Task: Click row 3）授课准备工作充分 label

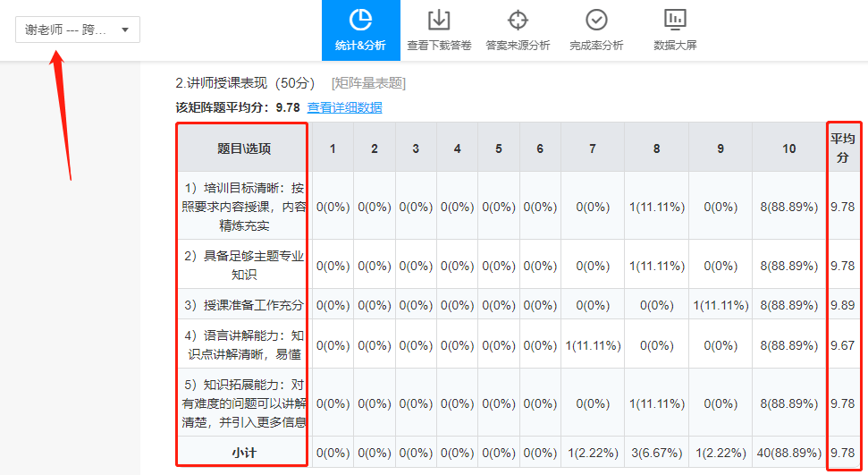Action: coord(243,305)
